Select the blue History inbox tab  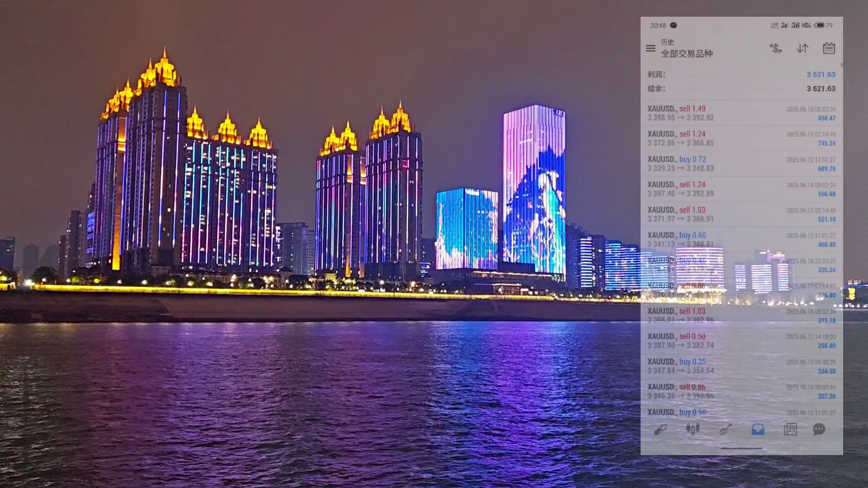(758, 429)
